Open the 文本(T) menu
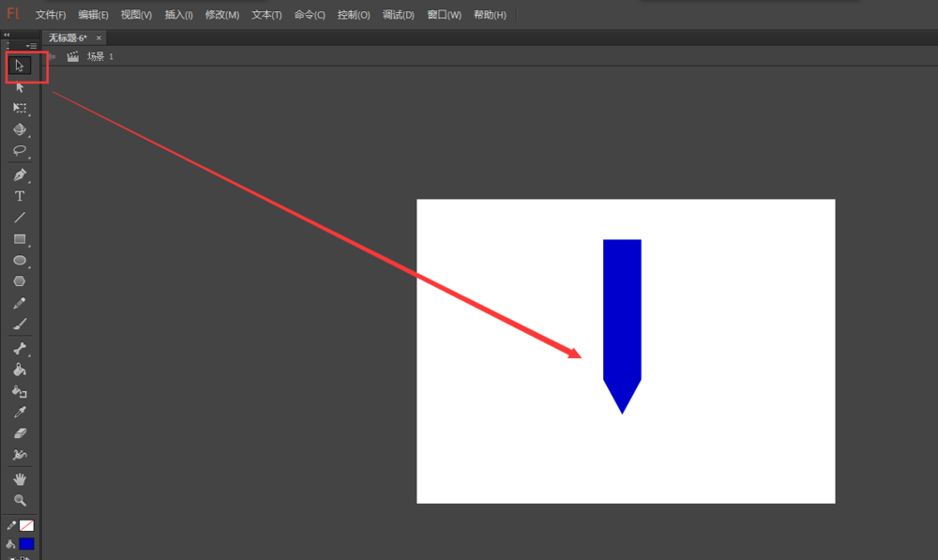Image resolution: width=938 pixels, height=560 pixels. tap(266, 15)
